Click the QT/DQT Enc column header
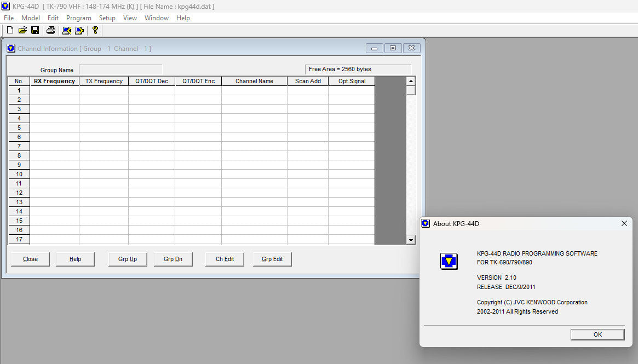Screen dimensions: 638x364 (198, 81)
